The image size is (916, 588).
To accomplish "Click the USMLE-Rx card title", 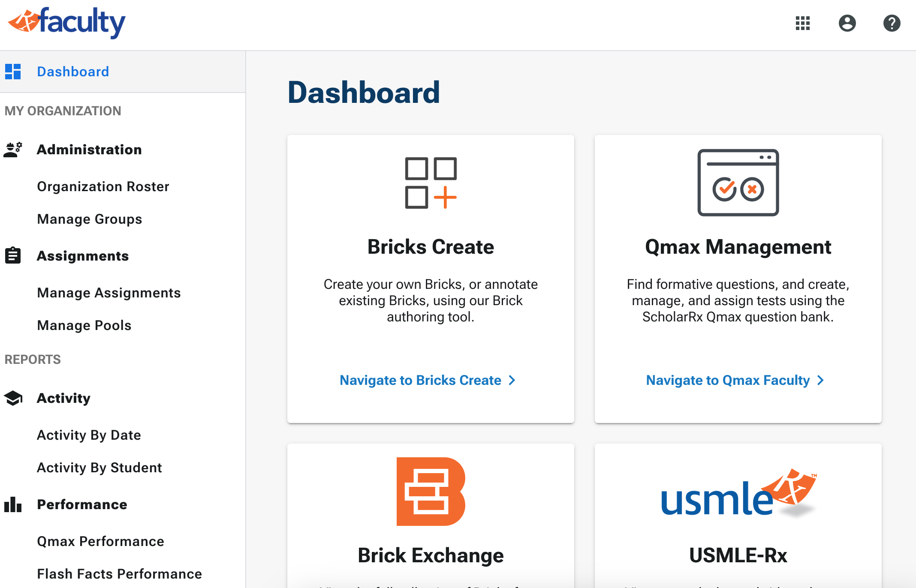I will (x=738, y=555).
